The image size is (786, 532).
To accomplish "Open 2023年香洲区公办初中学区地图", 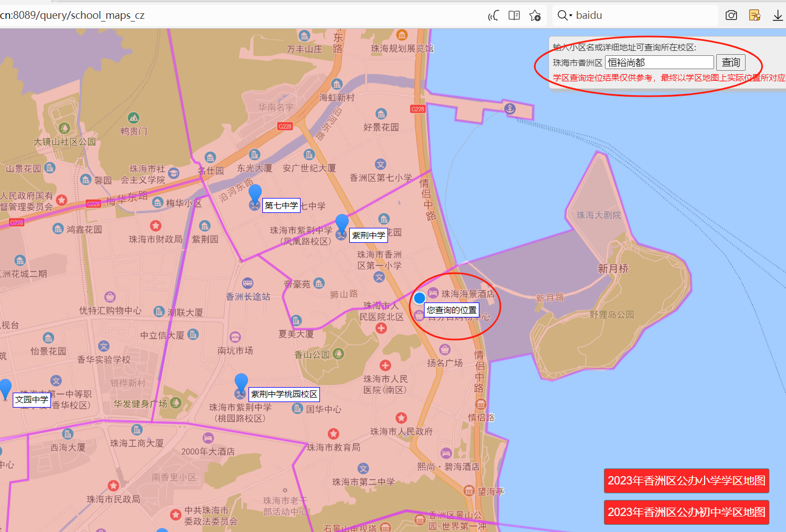I will [x=686, y=512].
